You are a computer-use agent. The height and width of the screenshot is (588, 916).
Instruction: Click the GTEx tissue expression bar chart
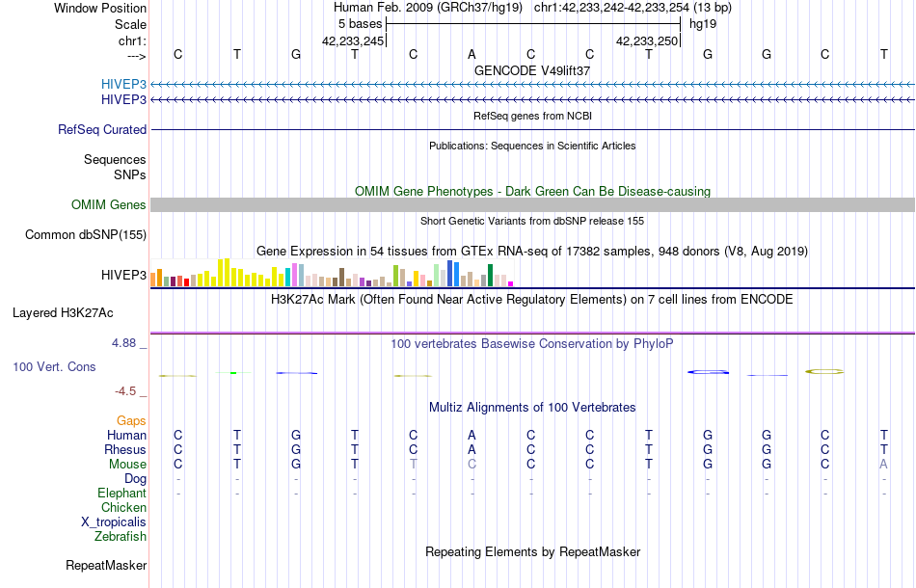(x=332, y=272)
